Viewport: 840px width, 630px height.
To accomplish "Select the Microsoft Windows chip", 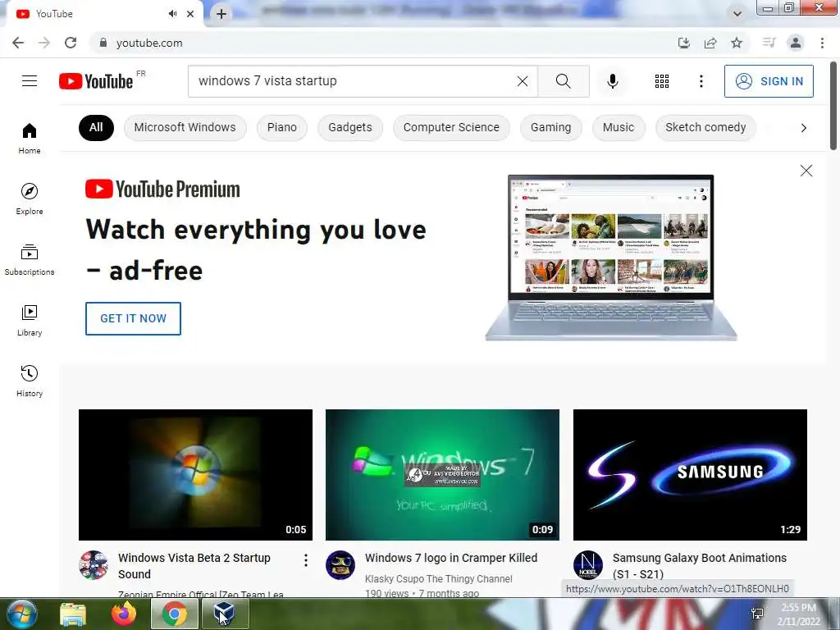I will click(185, 127).
